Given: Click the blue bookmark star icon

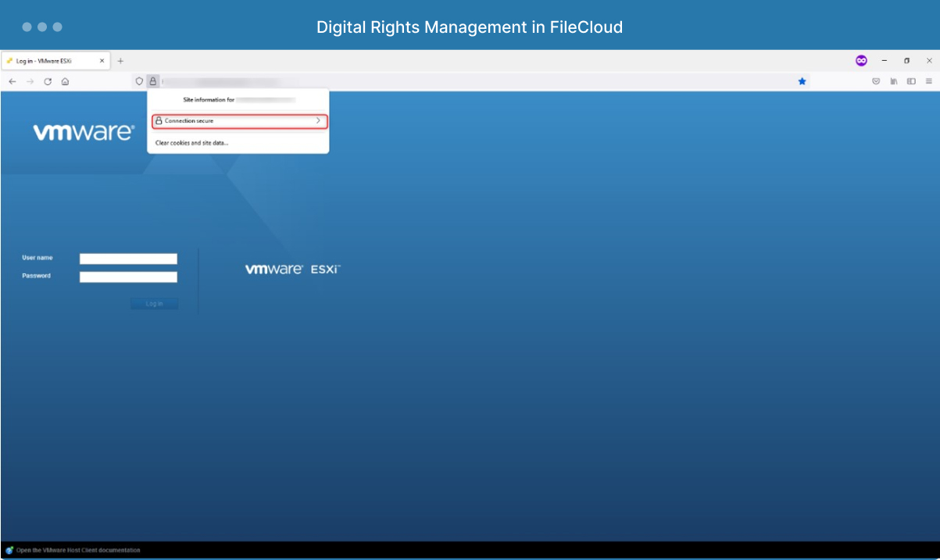Looking at the screenshot, I should (802, 81).
